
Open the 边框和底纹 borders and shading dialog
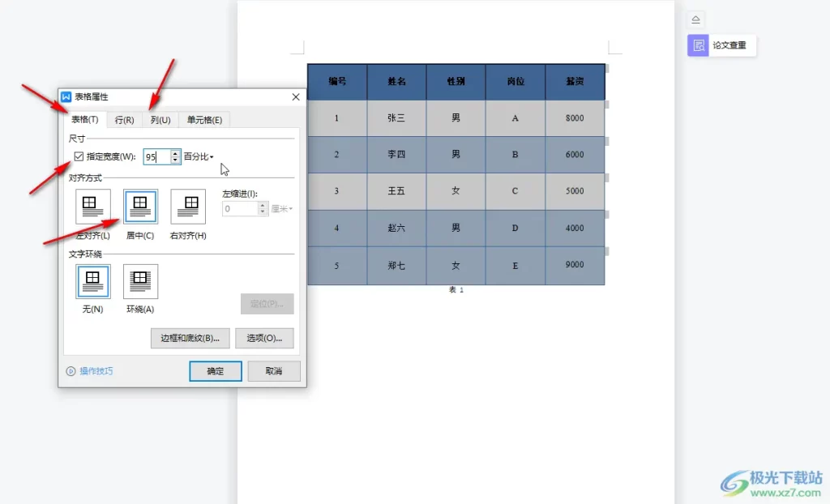[x=189, y=338]
